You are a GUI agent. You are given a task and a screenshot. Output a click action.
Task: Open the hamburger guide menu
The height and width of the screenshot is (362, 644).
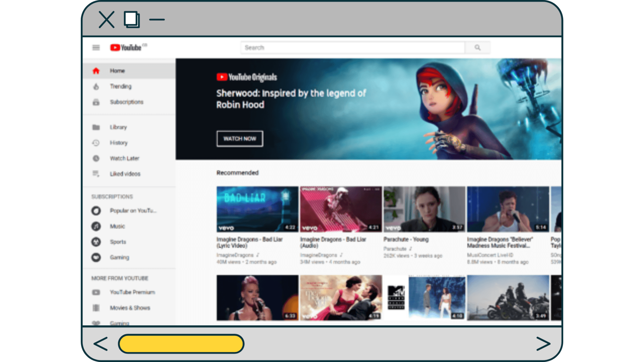point(96,48)
